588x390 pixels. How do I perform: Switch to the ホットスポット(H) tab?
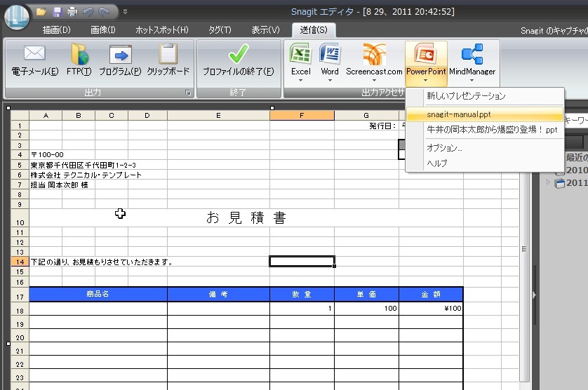point(162,30)
